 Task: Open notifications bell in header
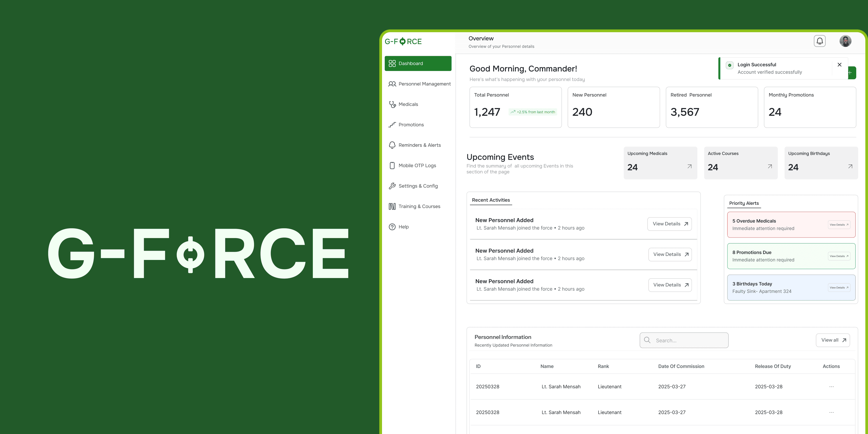pos(819,41)
